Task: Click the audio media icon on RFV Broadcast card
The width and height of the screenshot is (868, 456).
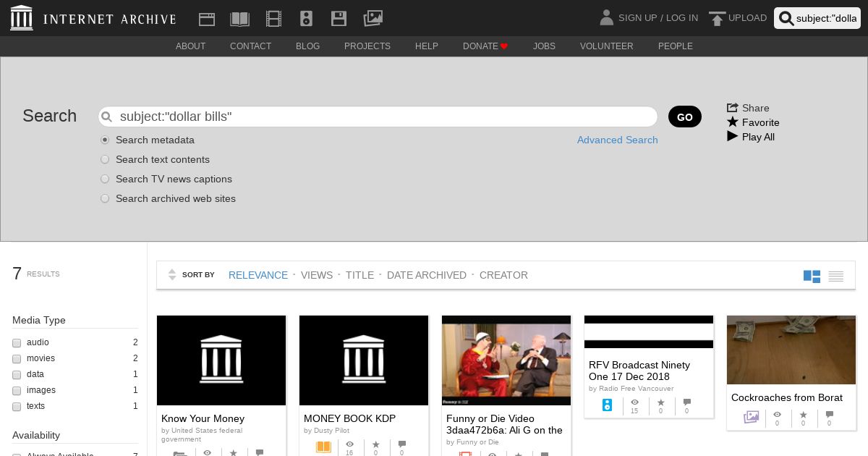Action: (x=608, y=405)
